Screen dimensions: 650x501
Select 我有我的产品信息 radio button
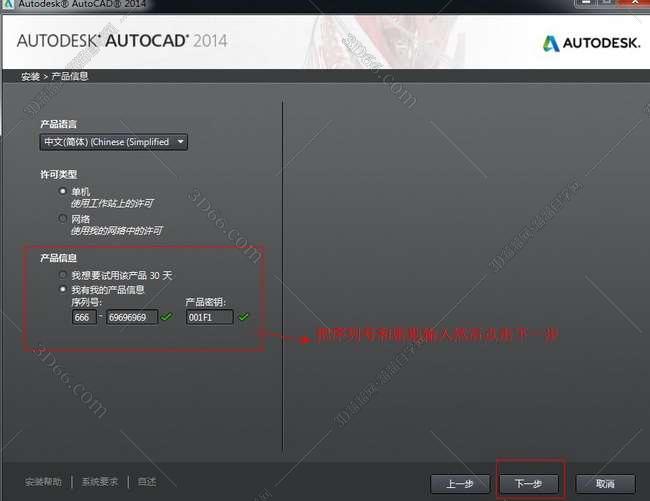pyautogui.click(x=64, y=289)
